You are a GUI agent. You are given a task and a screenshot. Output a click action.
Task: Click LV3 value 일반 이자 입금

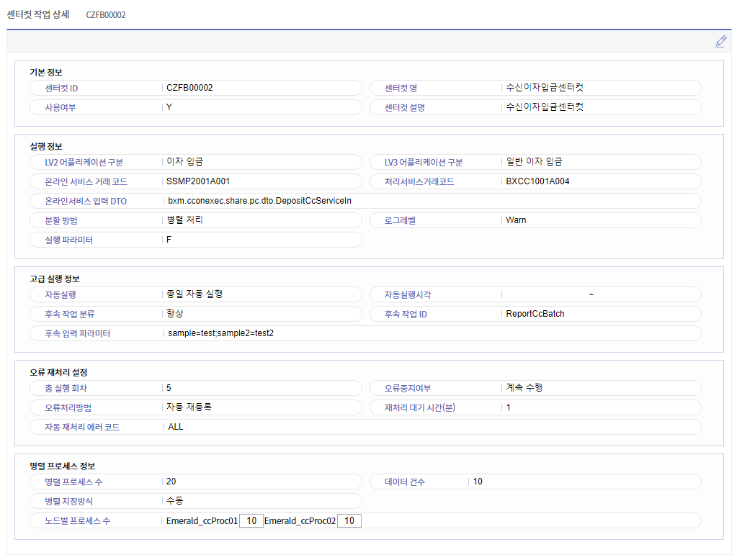(x=535, y=162)
